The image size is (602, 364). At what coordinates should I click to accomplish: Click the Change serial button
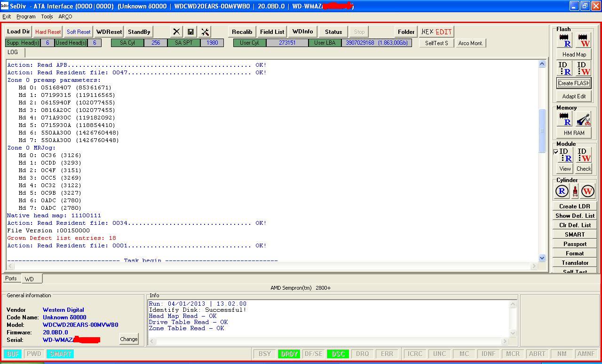[129, 339]
